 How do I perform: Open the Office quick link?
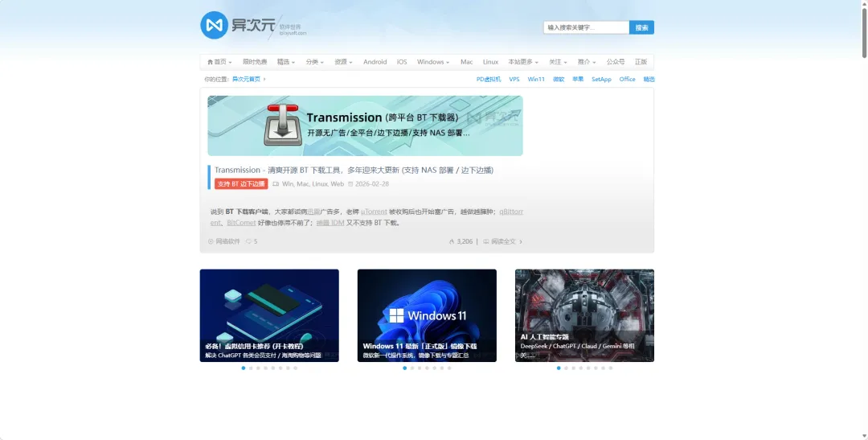point(627,80)
